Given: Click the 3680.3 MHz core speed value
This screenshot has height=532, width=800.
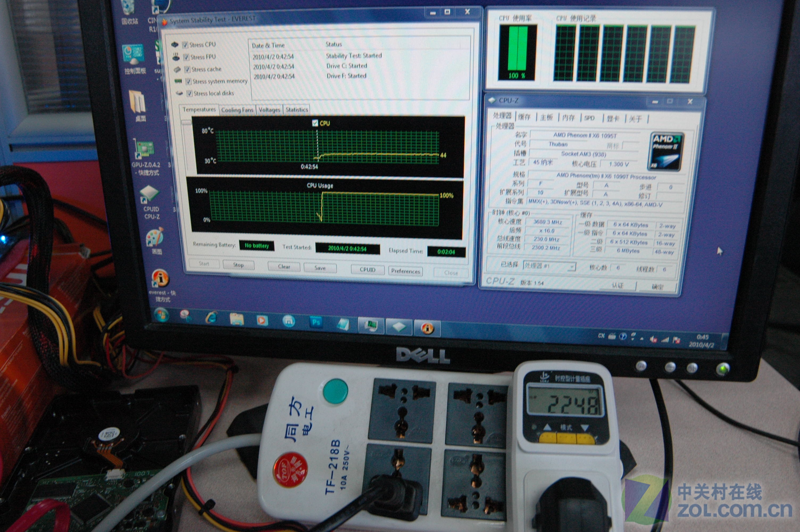Looking at the screenshot, I should point(547,222).
